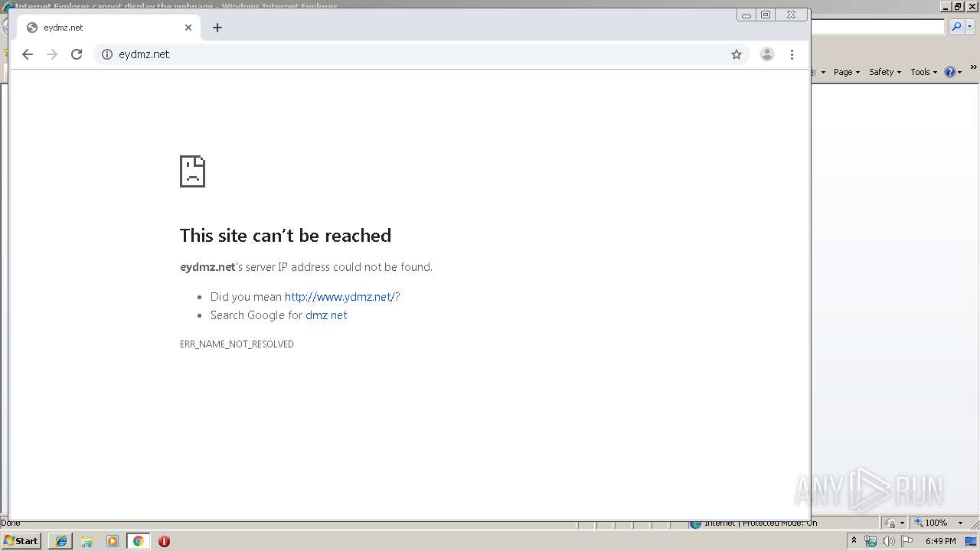The width and height of the screenshot is (980, 551).
Task: Minimize the Chrome window
Action: pyautogui.click(x=746, y=15)
